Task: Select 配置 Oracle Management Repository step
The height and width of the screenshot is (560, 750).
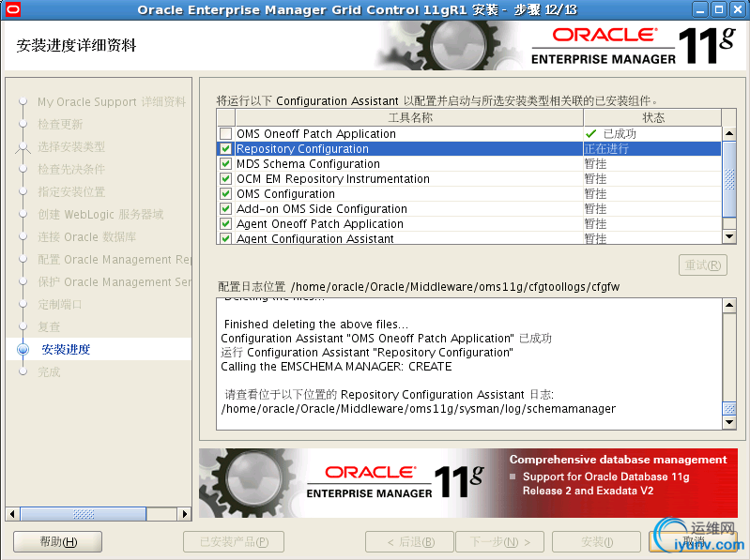Action: tap(115, 260)
